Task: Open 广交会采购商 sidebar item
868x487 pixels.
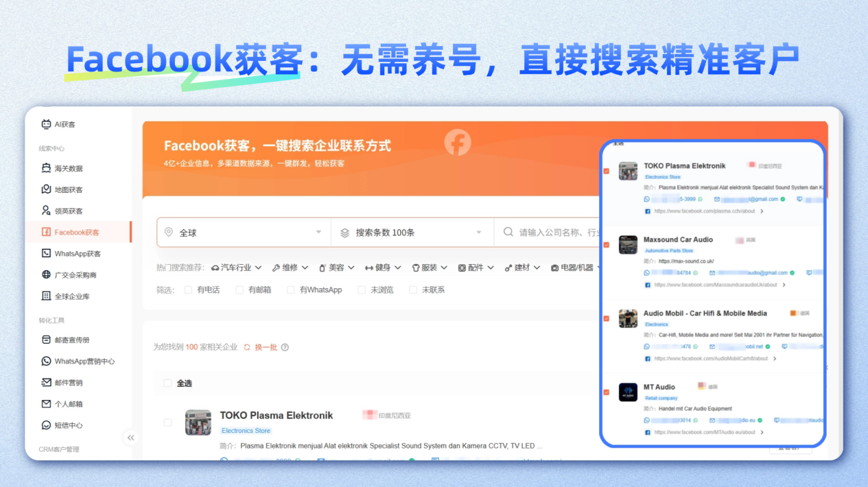Action: coord(69,274)
